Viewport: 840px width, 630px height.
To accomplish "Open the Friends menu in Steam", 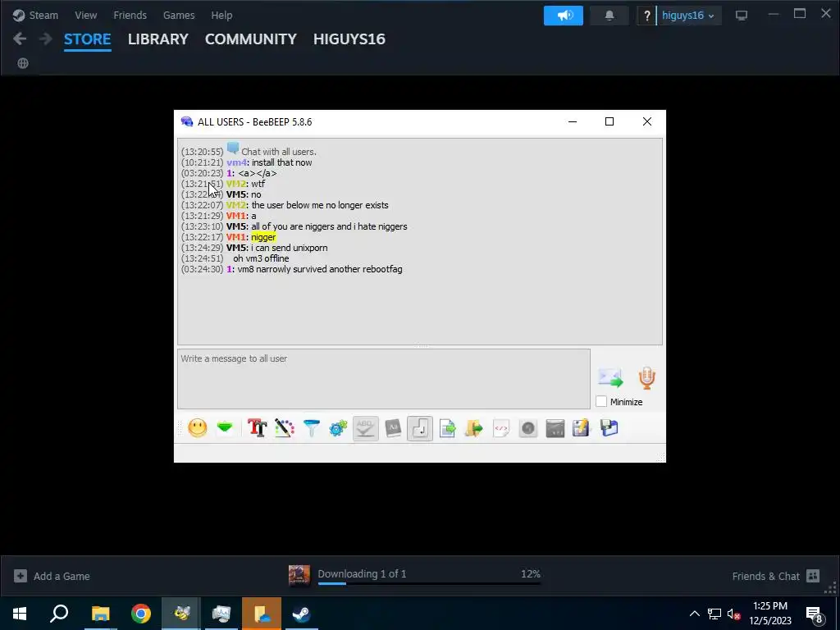I will pyautogui.click(x=130, y=15).
